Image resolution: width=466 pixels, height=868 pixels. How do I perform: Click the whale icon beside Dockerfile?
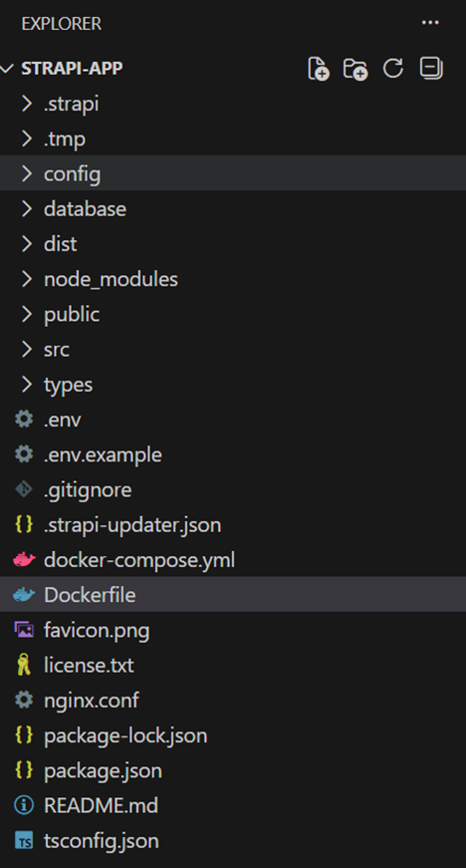[23, 595]
